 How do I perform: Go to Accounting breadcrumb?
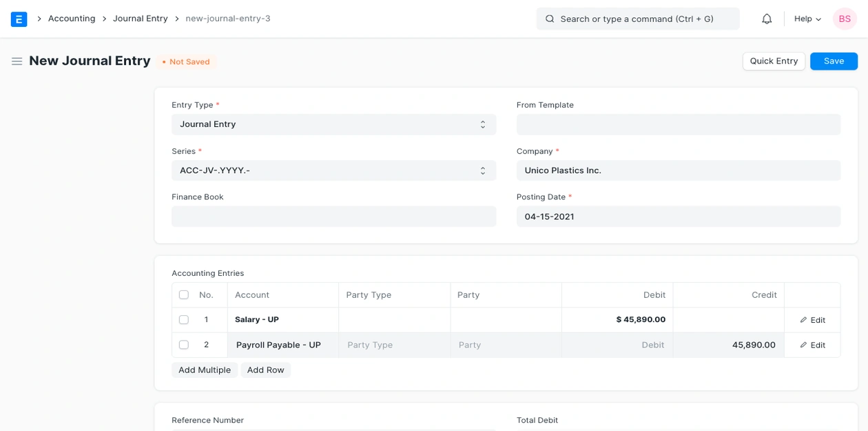pos(72,19)
